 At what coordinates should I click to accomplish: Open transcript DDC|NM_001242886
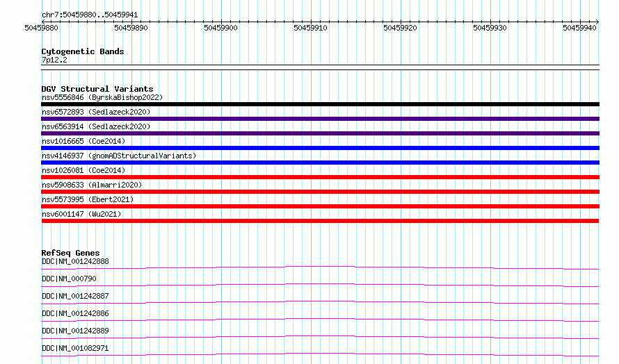75,313
